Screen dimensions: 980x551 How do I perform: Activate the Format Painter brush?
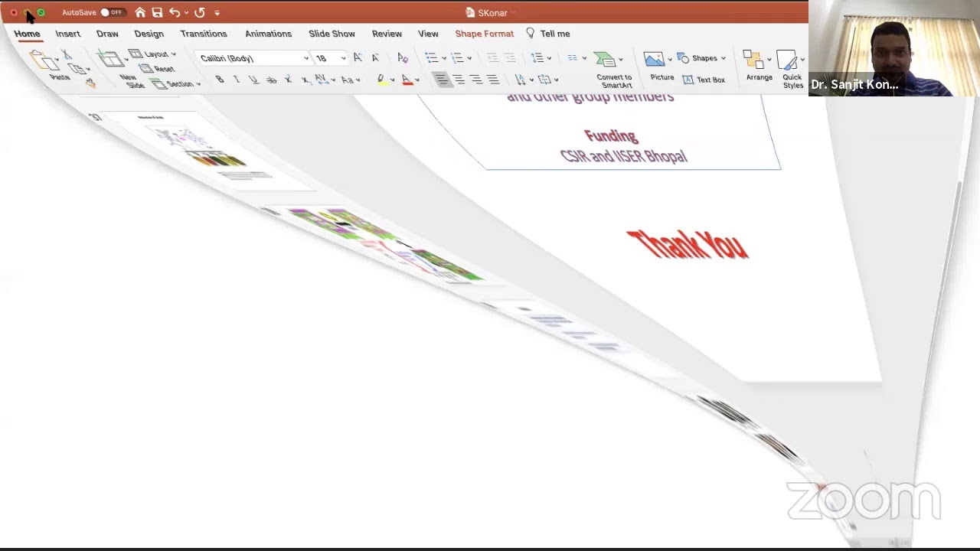[90, 83]
